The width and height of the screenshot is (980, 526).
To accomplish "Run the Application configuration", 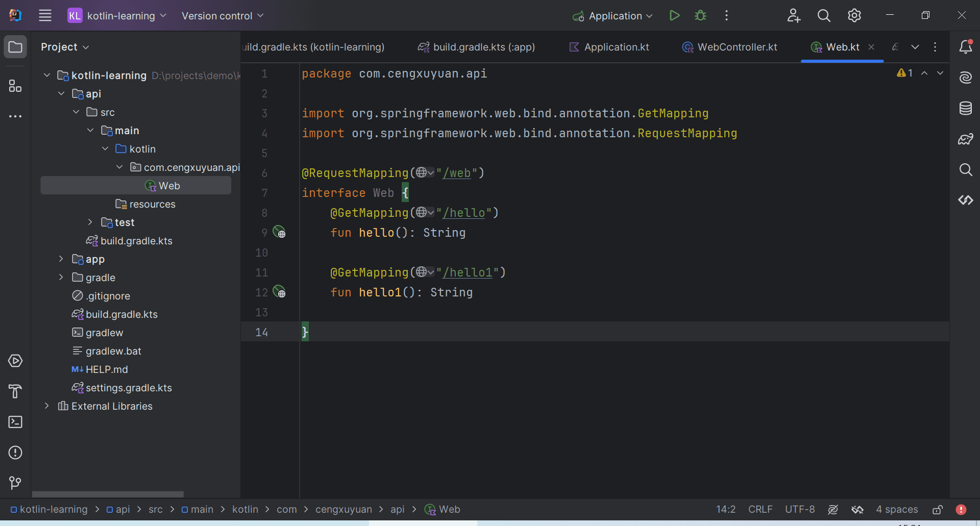I will (674, 15).
